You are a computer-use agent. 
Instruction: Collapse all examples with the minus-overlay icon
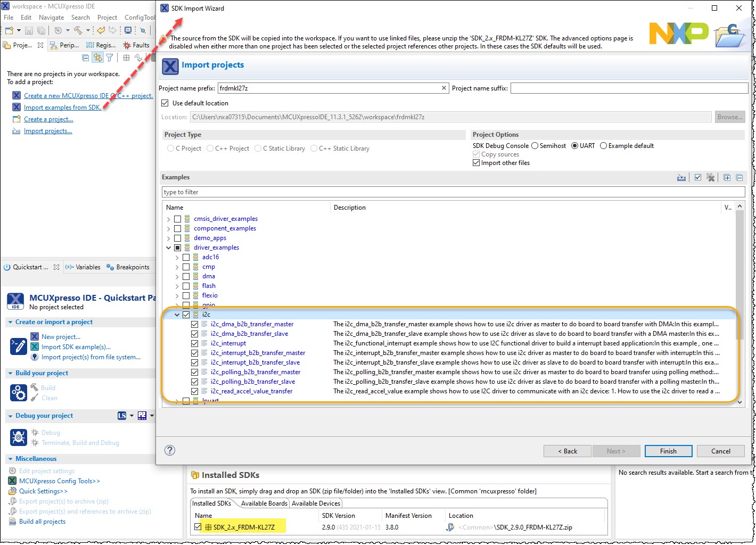click(x=739, y=177)
